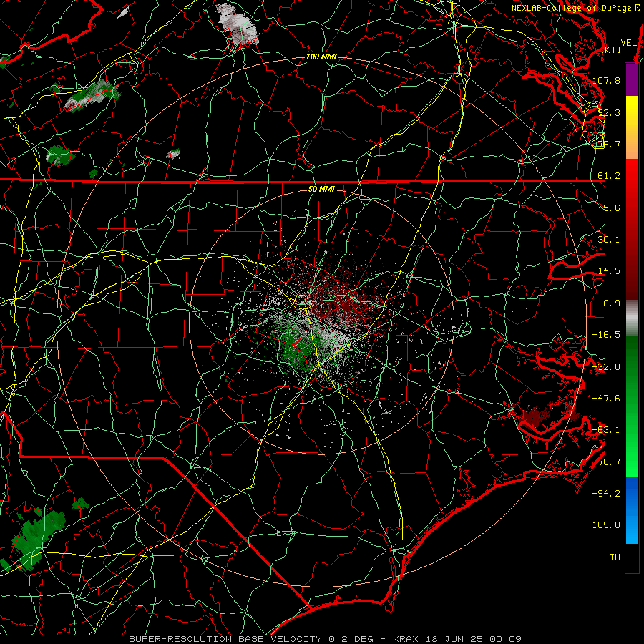Pick the gray segment of color bar
Image resolution: width=644 pixels, height=644 pixels.
tap(632, 318)
